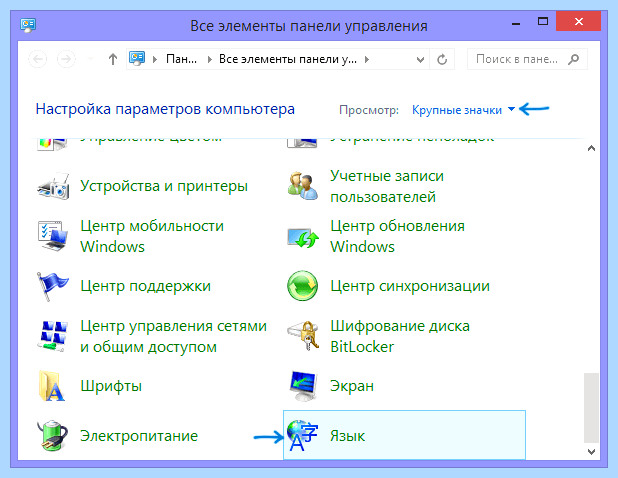Click the search magnifier icon

coord(574,59)
